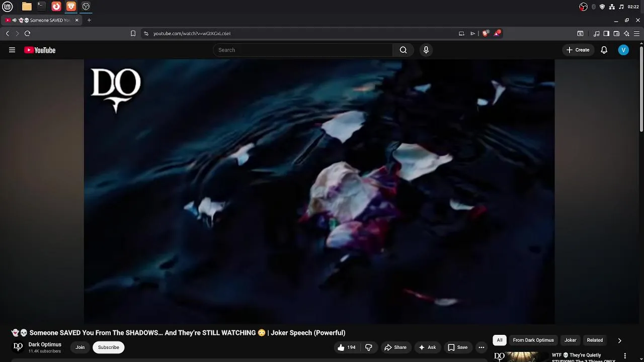Open YouTube notifications bell

[604, 50]
